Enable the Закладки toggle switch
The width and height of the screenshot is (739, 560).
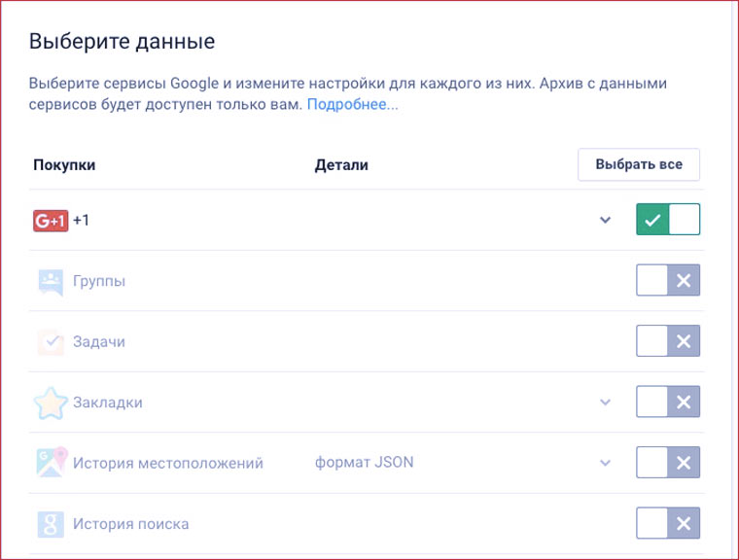[x=668, y=402]
